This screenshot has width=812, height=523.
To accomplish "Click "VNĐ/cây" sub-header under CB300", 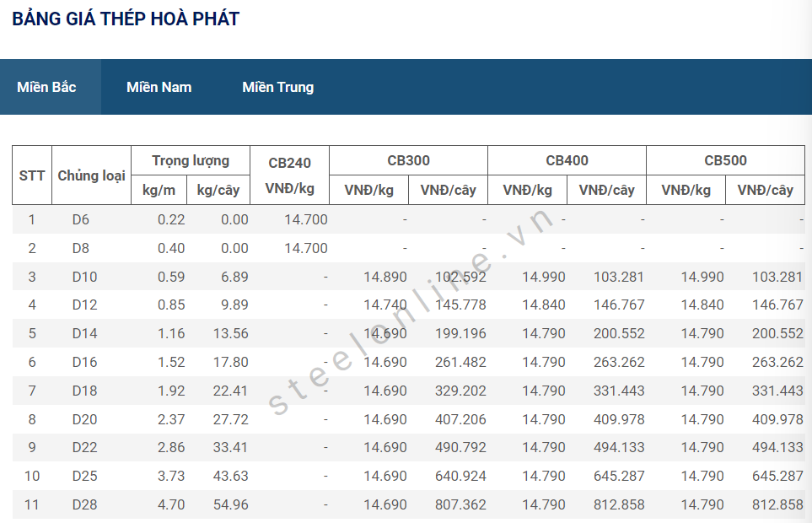I will pyautogui.click(x=448, y=190).
